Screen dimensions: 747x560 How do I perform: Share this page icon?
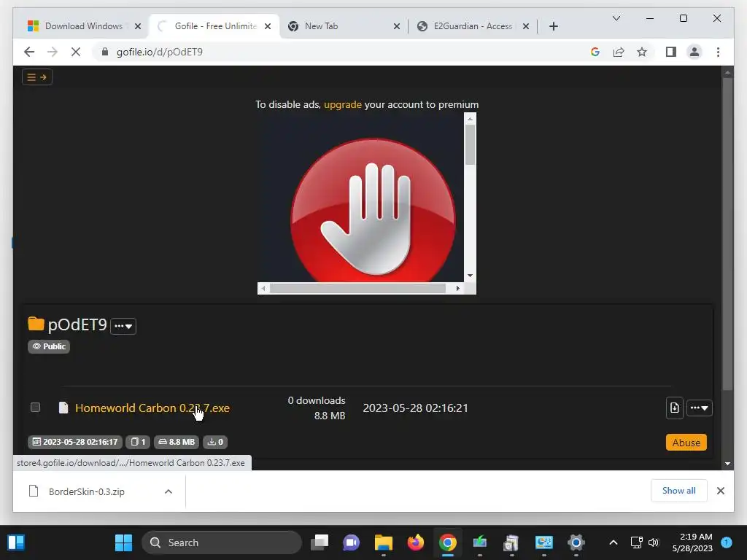click(x=619, y=52)
